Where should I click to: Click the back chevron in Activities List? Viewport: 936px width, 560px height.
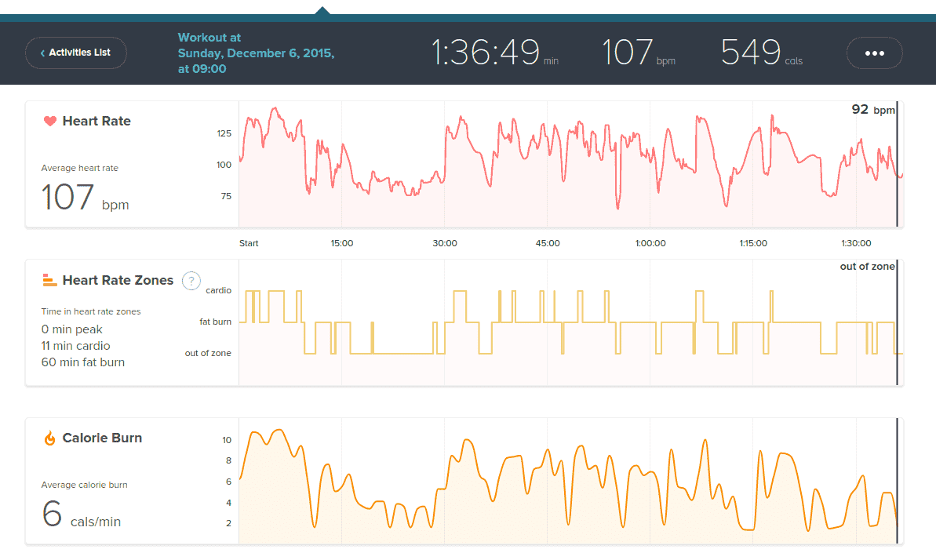pos(42,53)
